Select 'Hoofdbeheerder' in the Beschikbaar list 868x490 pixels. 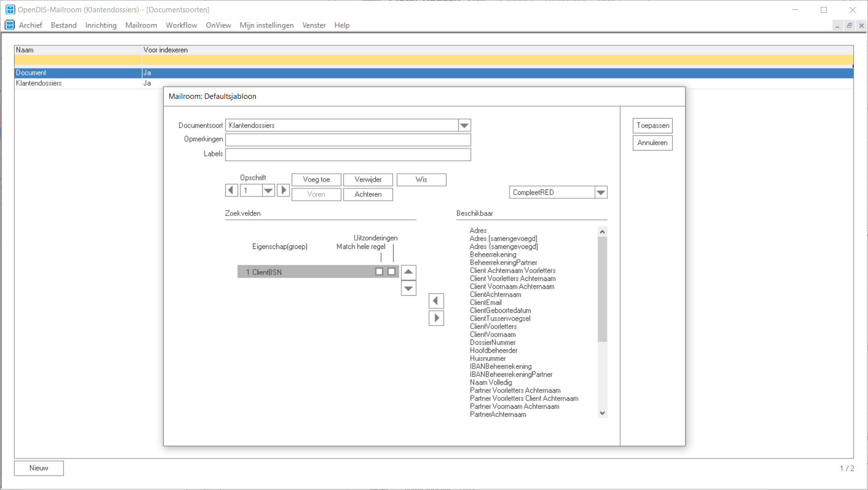[x=493, y=350]
